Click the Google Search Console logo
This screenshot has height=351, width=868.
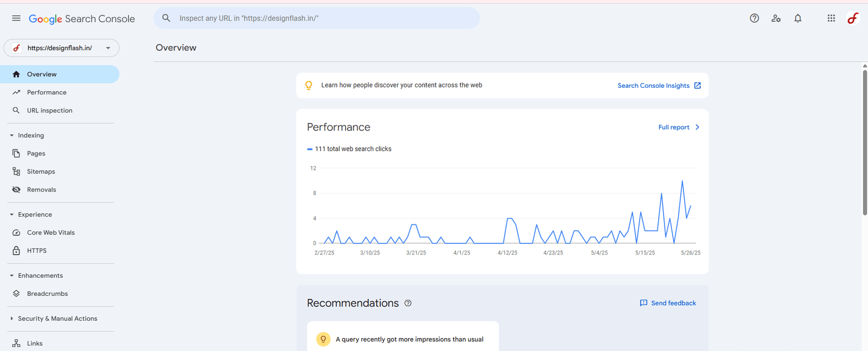pos(82,19)
